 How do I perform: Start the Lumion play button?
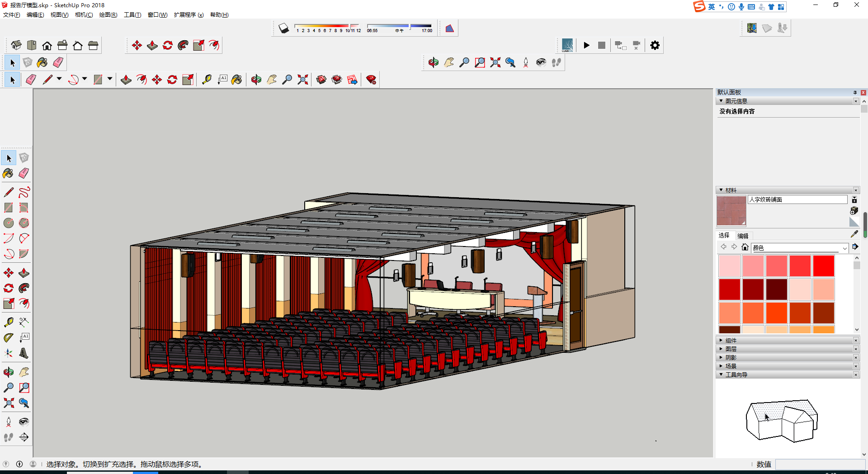586,45
